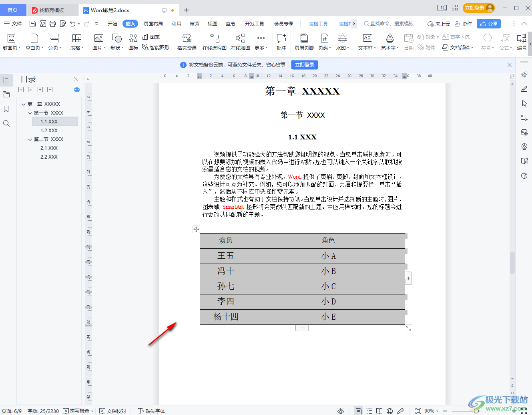Click 未上云 cloud status button
Viewport: 532px width, 415px height.
[x=439, y=24]
